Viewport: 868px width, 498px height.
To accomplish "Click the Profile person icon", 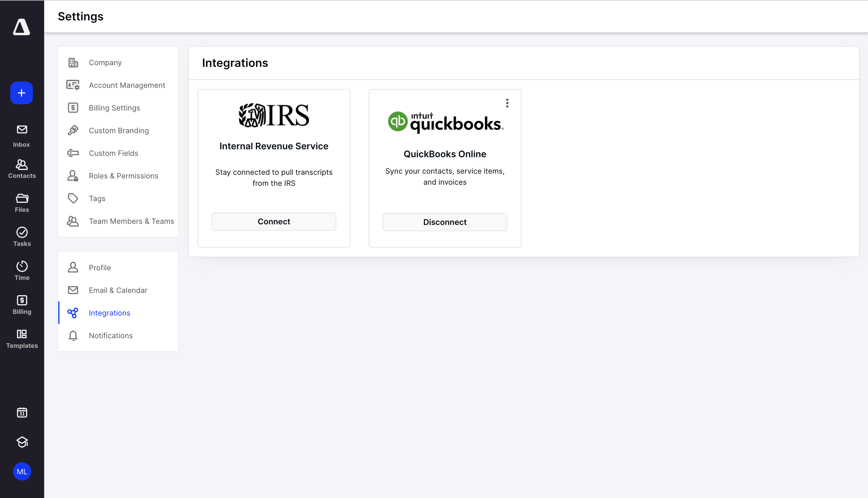I will (73, 267).
